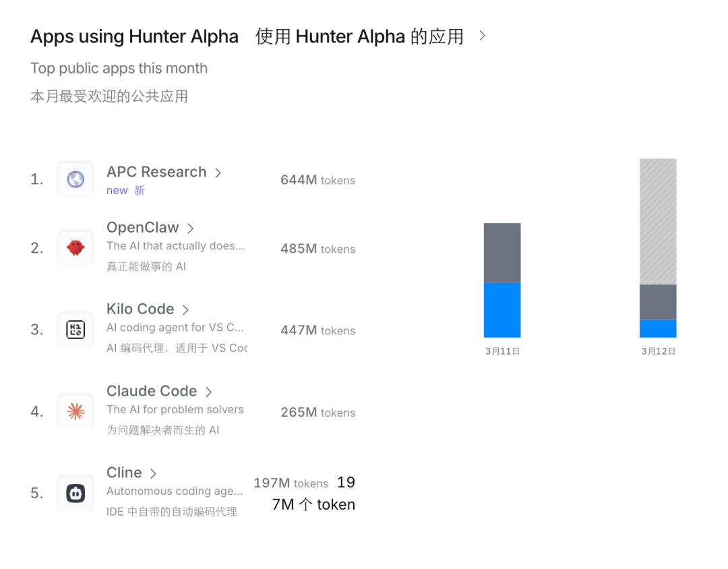Screen dimensions: 728x569
Task: Click the APC Research globe icon
Action: [75, 179]
